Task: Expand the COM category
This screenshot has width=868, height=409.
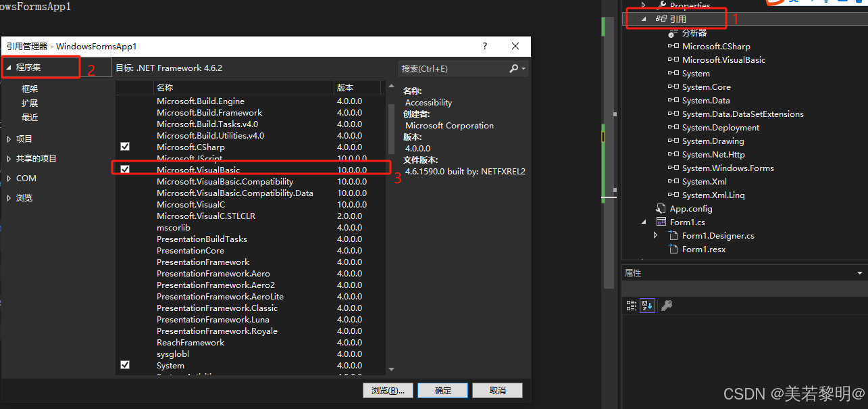Action: tap(9, 178)
